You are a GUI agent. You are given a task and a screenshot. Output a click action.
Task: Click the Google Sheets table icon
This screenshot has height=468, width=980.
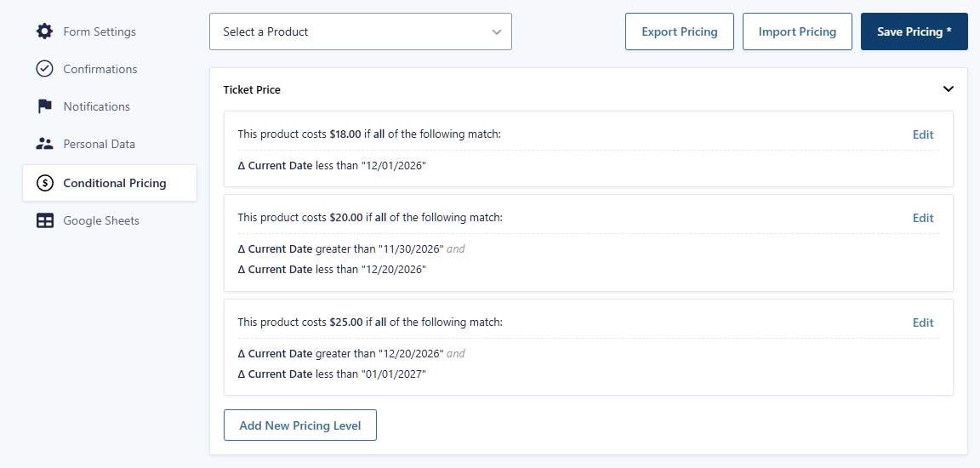[x=44, y=220]
